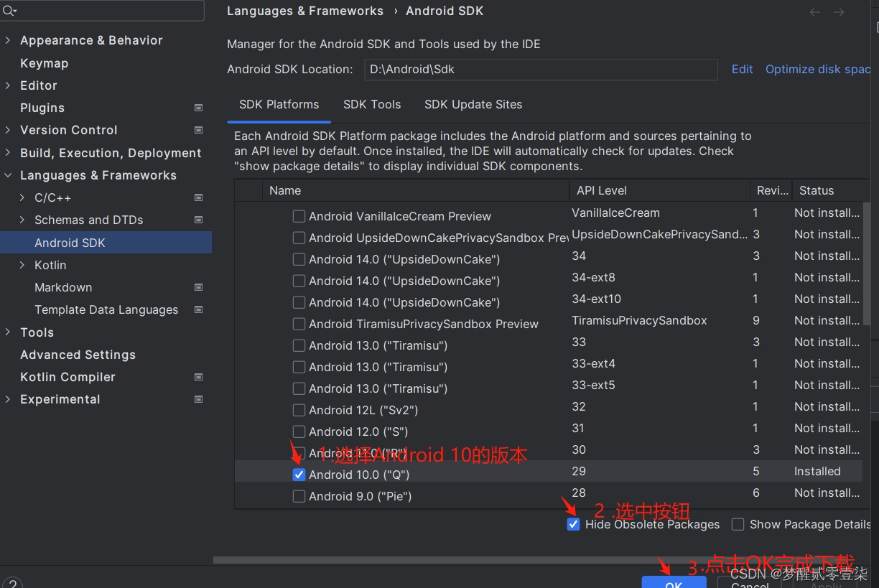Open Keymap settings page
This screenshot has width=879, height=588.
pyautogui.click(x=45, y=63)
